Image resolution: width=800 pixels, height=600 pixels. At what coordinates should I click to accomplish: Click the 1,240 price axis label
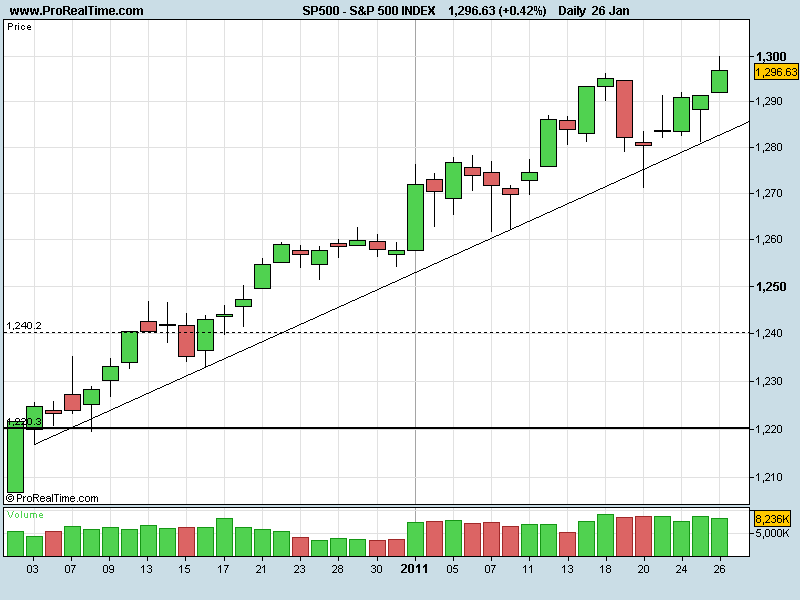click(769, 333)
